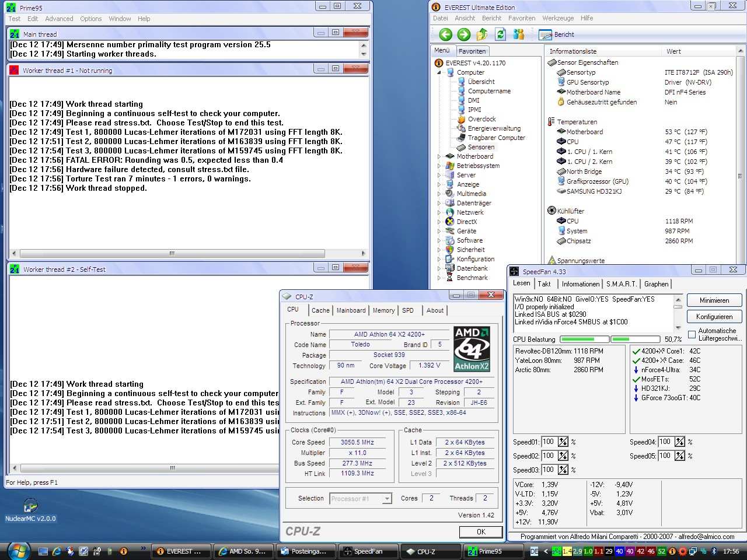Expand the Server node in EVEREST tree
This screenshot has height=560, width=747.
click(x=439, y=175)
